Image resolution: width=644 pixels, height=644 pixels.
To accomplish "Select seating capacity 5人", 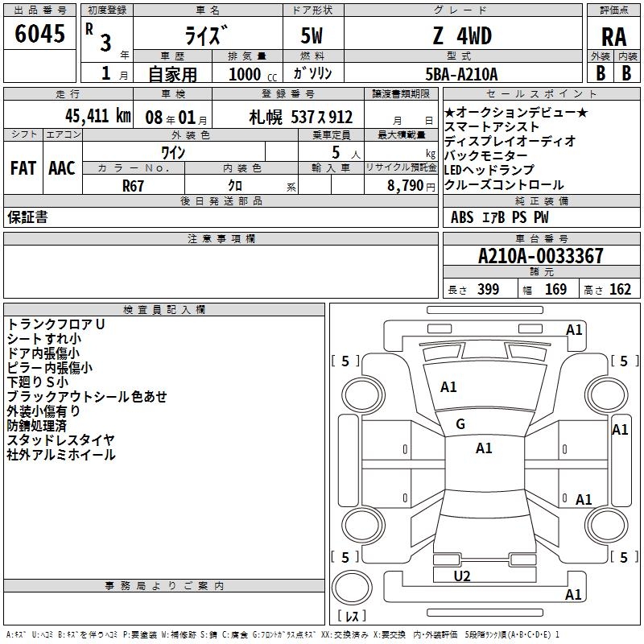I will pyautogui.click(x=346, y=153).
